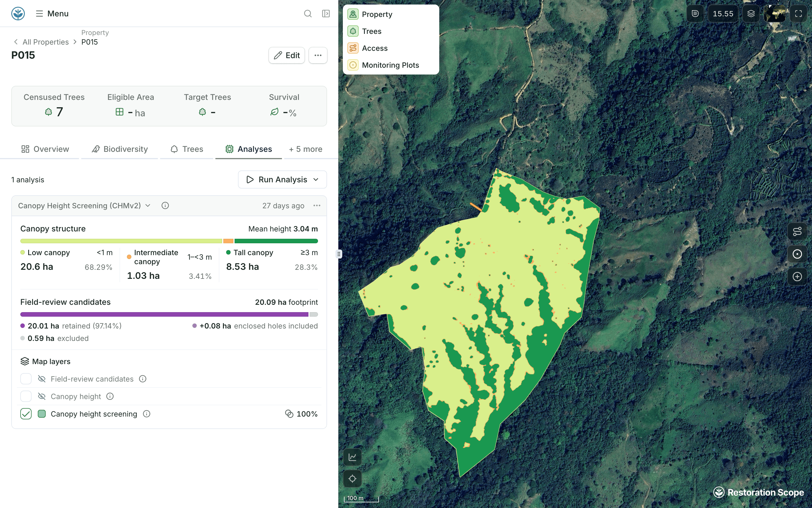Expand Canopy Height Screening (CHMv2) selector
The image size is (812, 508).
(84, 206)
